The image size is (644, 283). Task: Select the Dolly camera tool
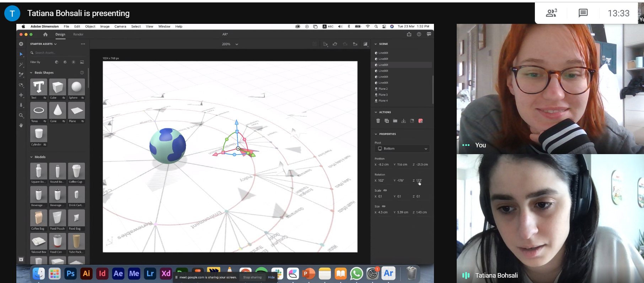coord(21,105)
